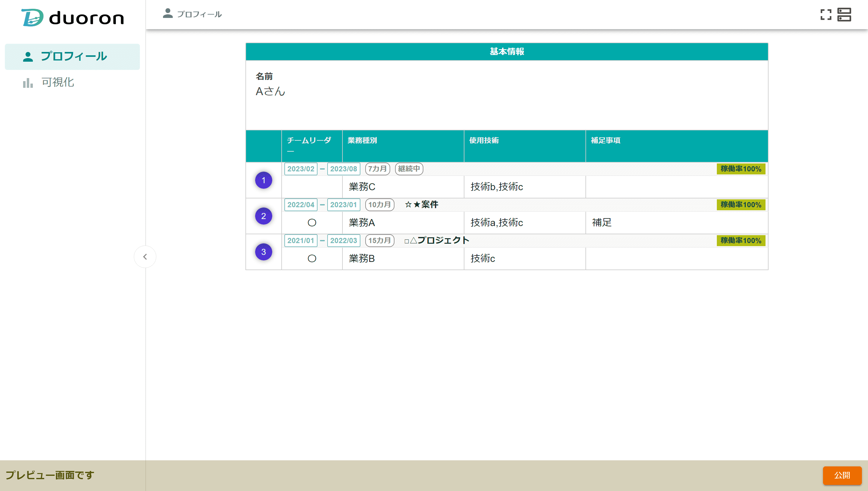Screen dimensions: 868x491
Task: Click the server layout icon in header
Action: (x=844, y=15)
